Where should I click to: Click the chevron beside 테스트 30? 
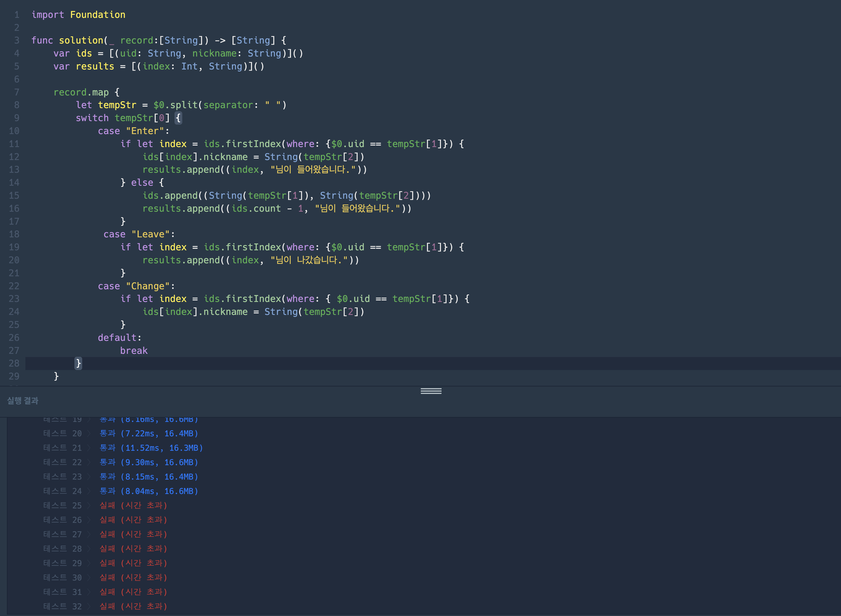(x=89, y=578)
